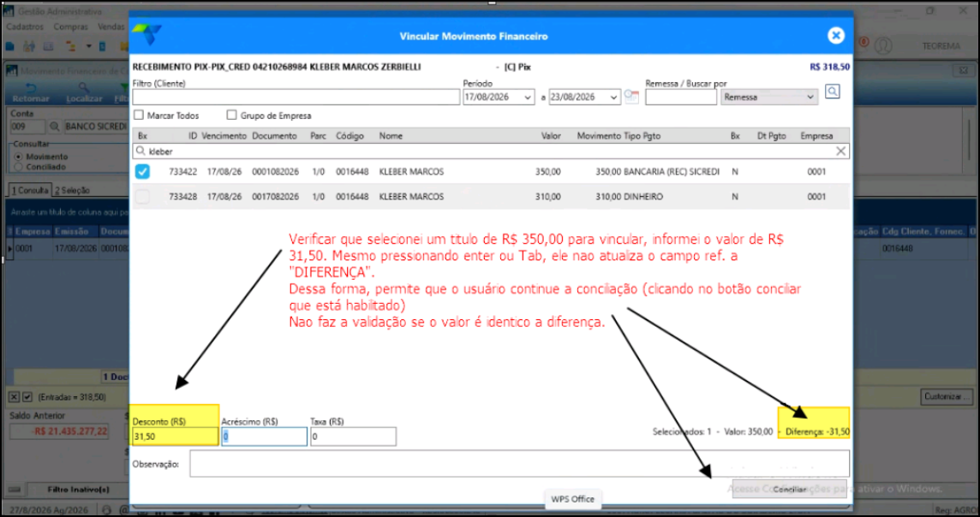Click the Acréscimo (R$) field
The image size is (980, 517).
click(x=265, y=437)
